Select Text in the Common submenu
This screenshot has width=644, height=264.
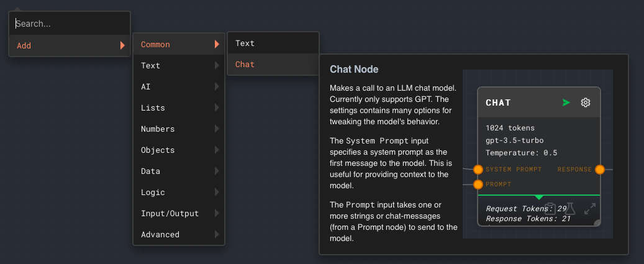(273, 43)
